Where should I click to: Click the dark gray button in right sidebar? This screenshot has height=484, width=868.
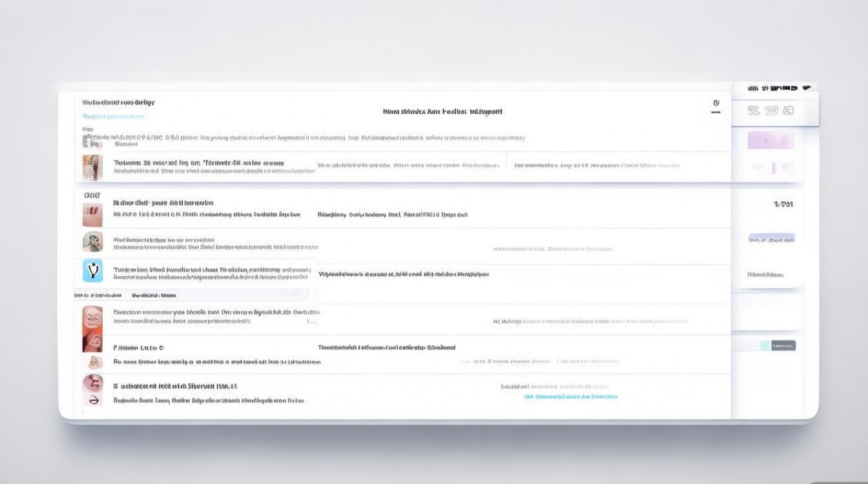tap(783, 345)
